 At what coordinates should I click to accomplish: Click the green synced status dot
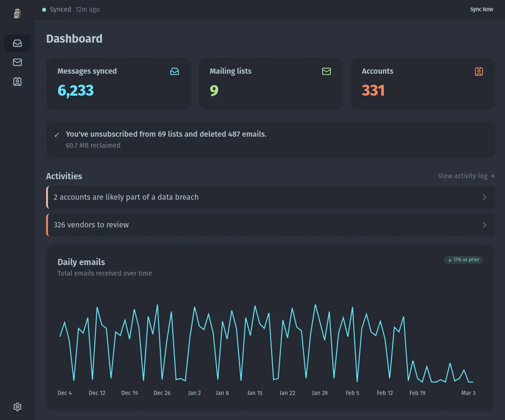[x=44, y=10]
